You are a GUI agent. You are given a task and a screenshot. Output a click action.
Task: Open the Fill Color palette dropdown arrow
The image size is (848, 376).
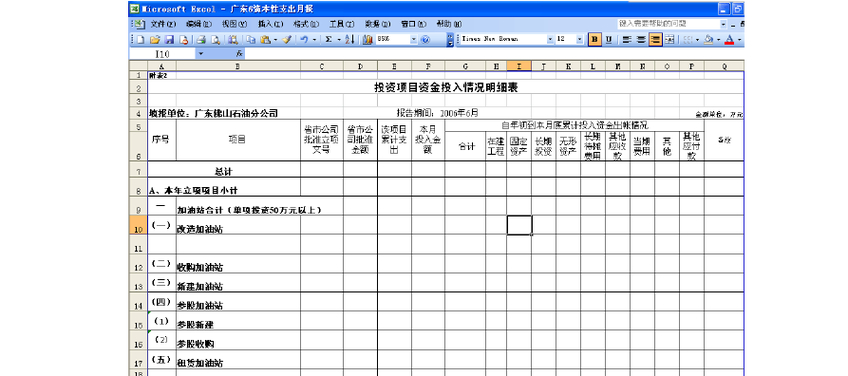(x=718, y=39)
